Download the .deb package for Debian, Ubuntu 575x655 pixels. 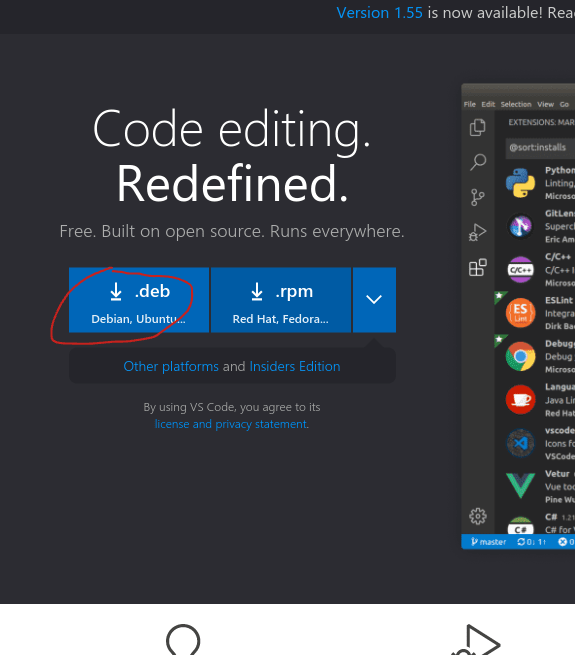point(139,300)
